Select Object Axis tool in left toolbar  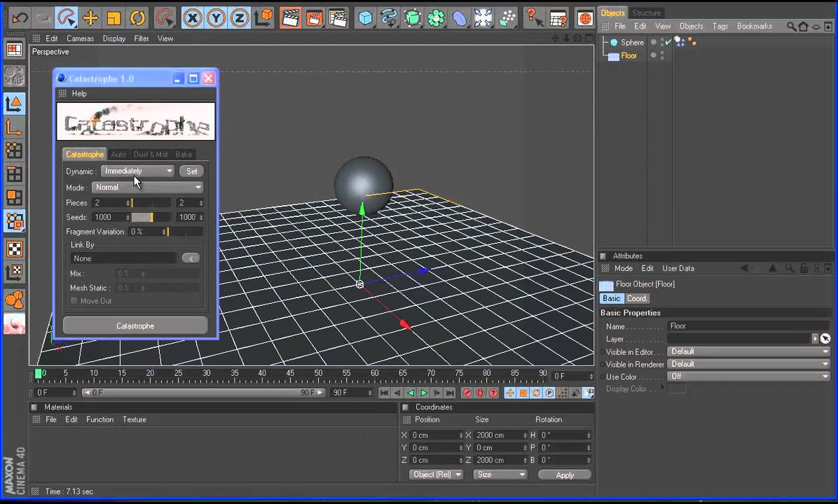14,127
